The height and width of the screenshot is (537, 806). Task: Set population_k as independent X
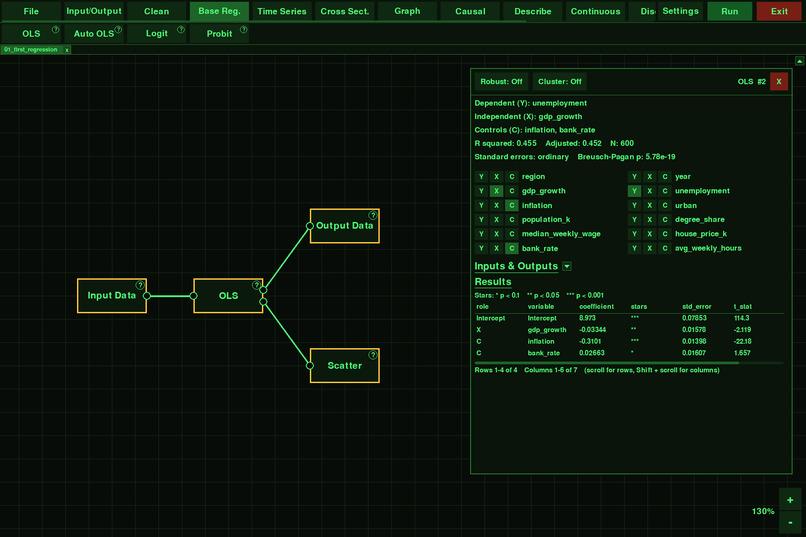pyautogui.click(x=497, y=220)
